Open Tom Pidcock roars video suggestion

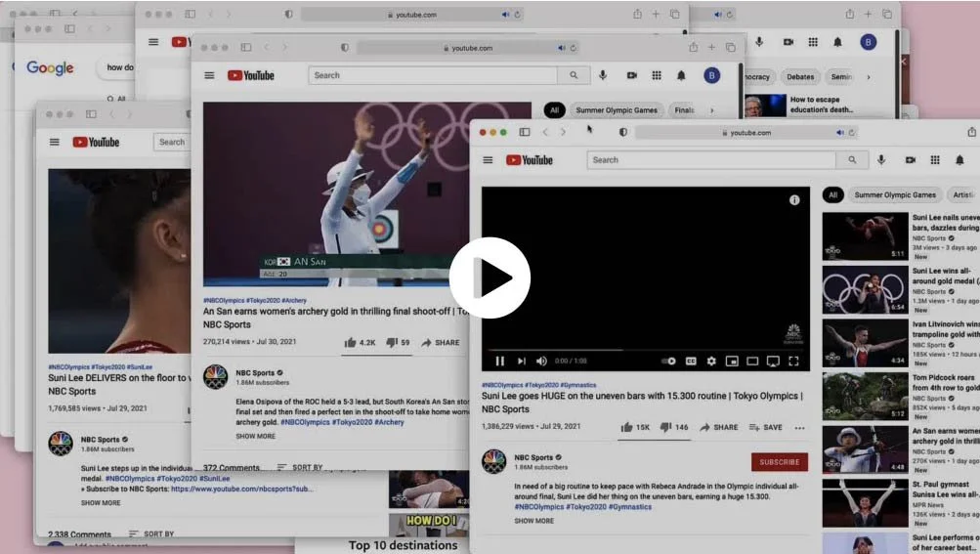coord(865,396)
